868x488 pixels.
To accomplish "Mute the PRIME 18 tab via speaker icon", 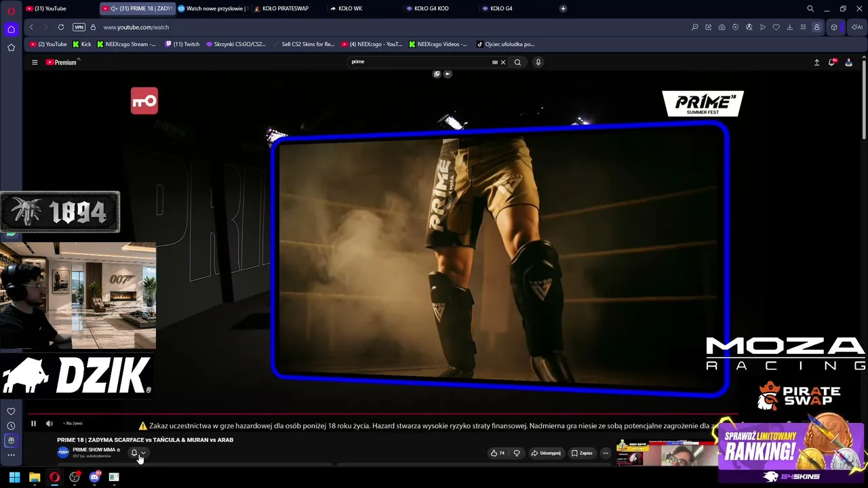I will [114, 9].
